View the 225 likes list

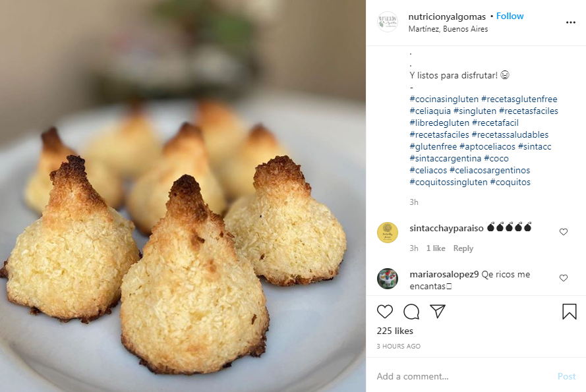pyautogui.click(x=395, y=331)
